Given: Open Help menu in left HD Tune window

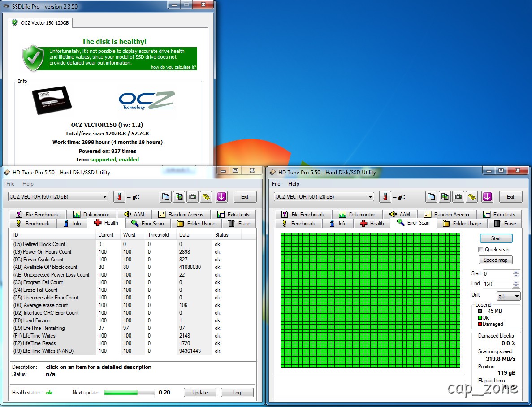Looking at the screenshot, I should (x=28, y=184).
